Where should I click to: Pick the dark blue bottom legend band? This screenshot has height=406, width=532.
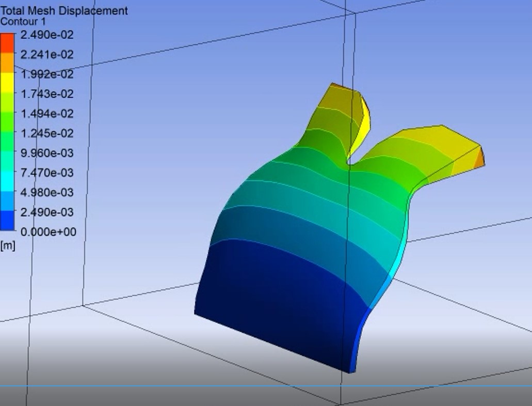(x=8, y=221)
